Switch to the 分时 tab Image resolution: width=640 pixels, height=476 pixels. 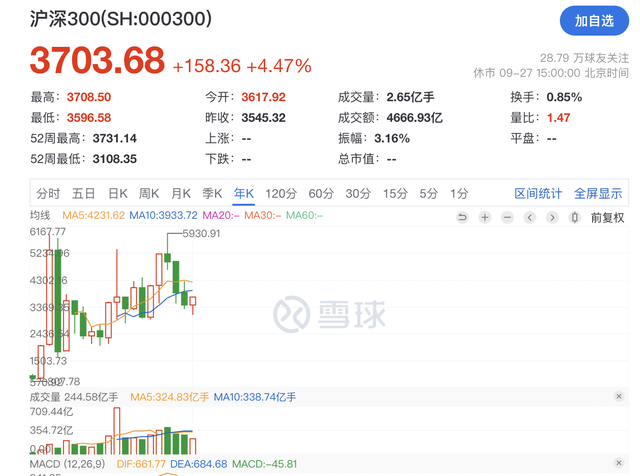click(48, 194)
